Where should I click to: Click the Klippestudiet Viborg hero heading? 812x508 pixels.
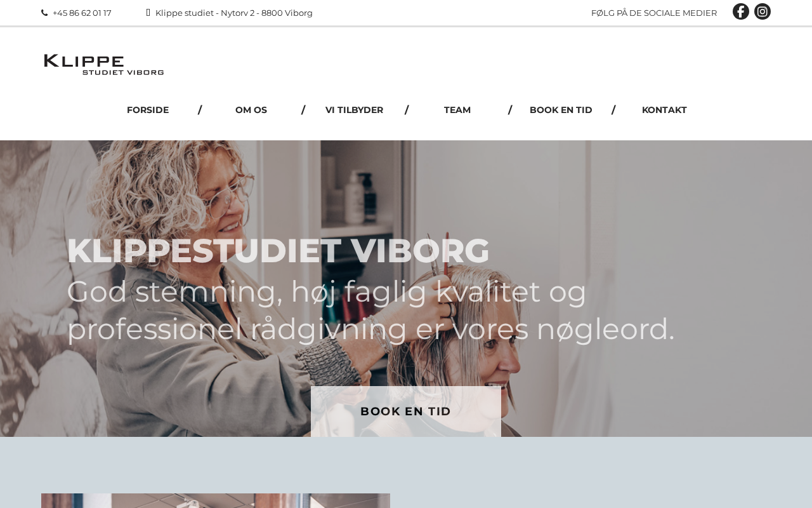[278, 250]
